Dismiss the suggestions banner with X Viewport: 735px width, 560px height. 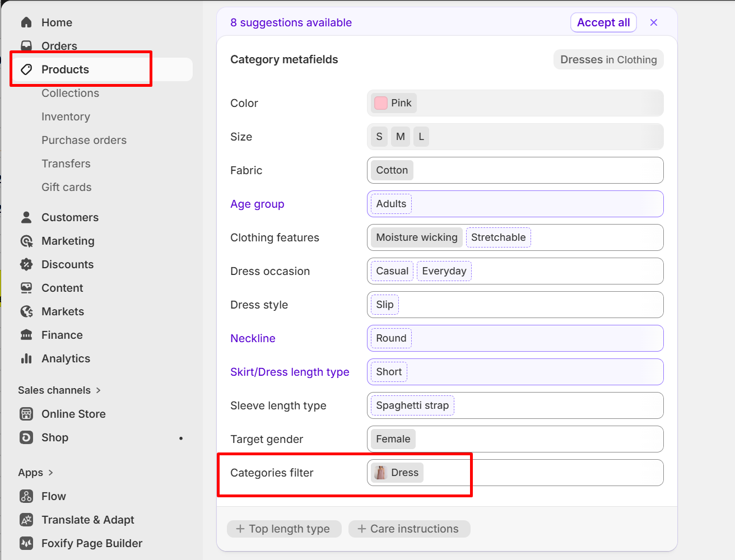point(654,22)
